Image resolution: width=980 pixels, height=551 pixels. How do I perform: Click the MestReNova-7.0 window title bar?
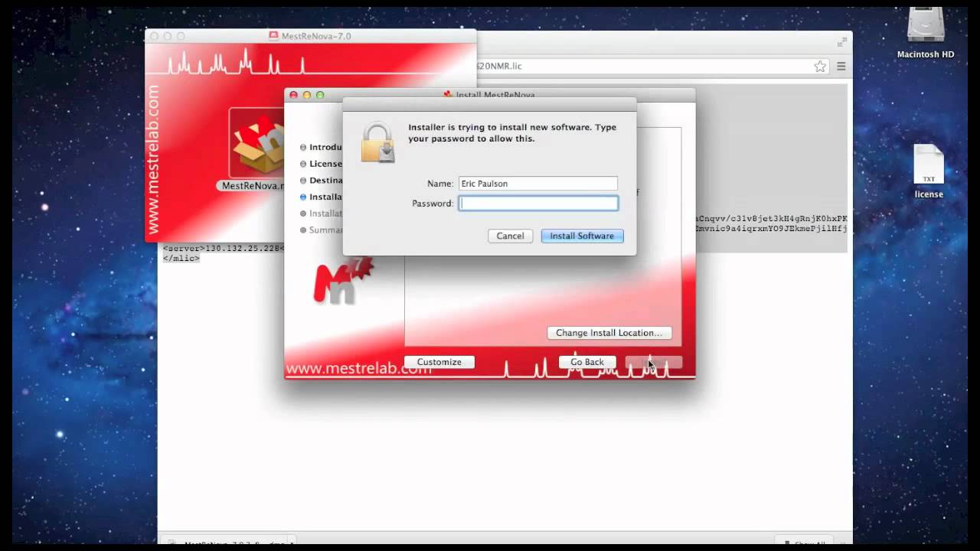coord(311,36)
